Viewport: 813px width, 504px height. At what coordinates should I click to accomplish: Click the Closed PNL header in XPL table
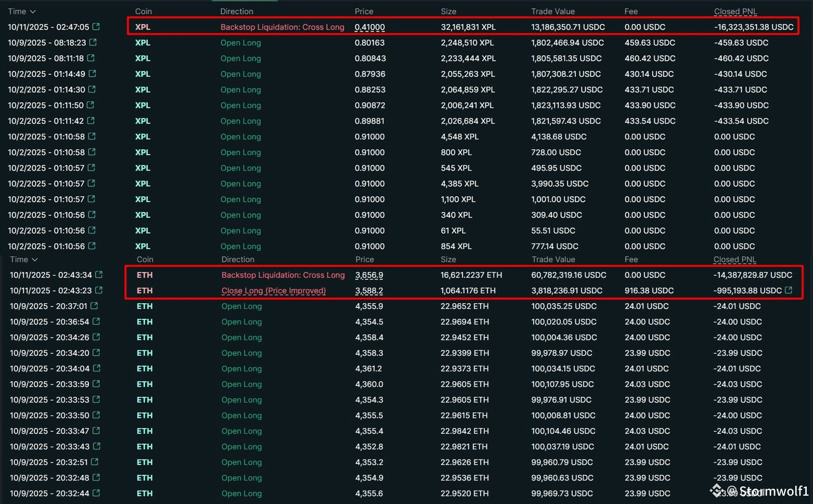pos(735,11)
